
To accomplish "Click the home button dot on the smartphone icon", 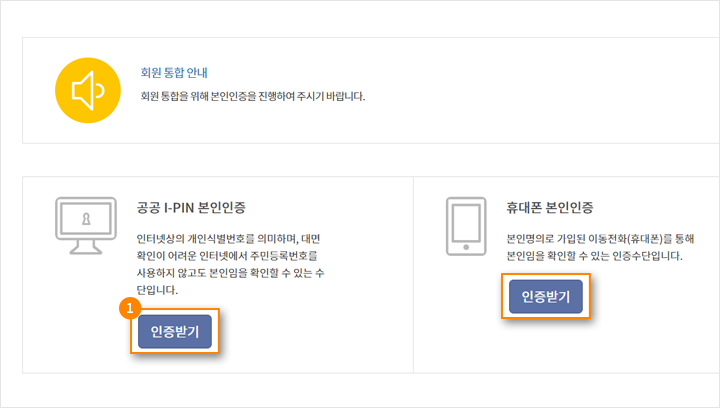I will click(466, 247).
